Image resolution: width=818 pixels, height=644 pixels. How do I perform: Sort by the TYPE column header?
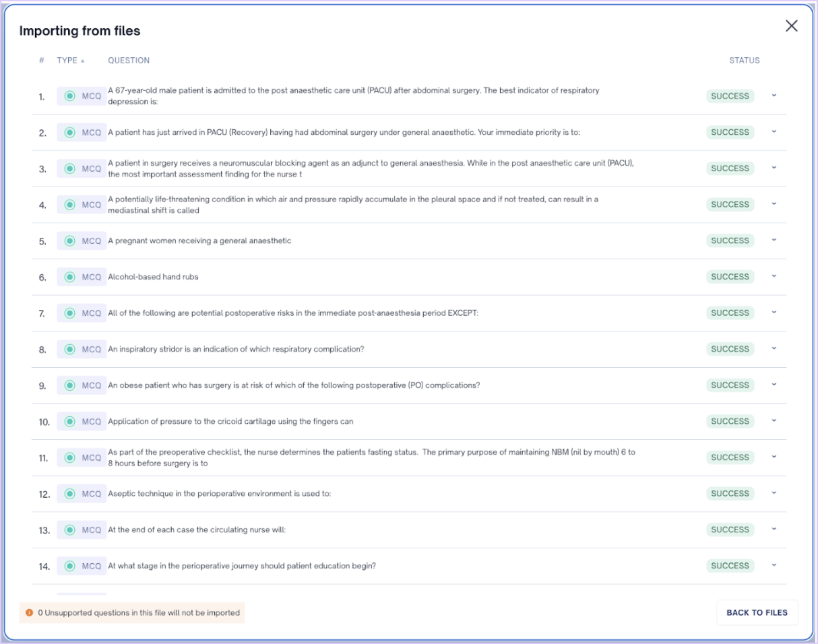pos(71,61)
